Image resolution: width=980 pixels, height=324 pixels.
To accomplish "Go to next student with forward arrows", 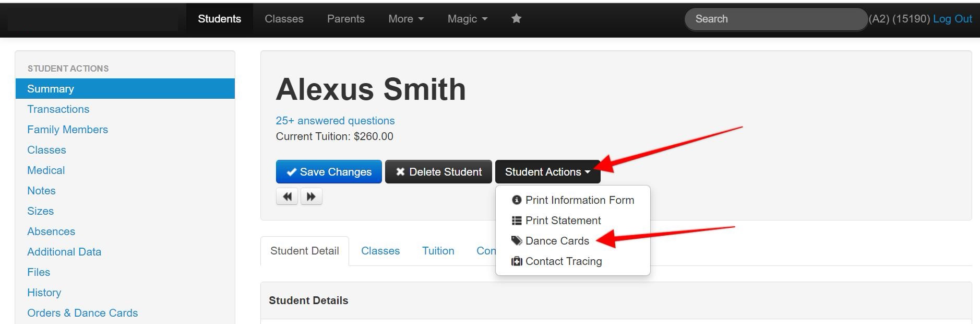I will [x=312, y=196].
